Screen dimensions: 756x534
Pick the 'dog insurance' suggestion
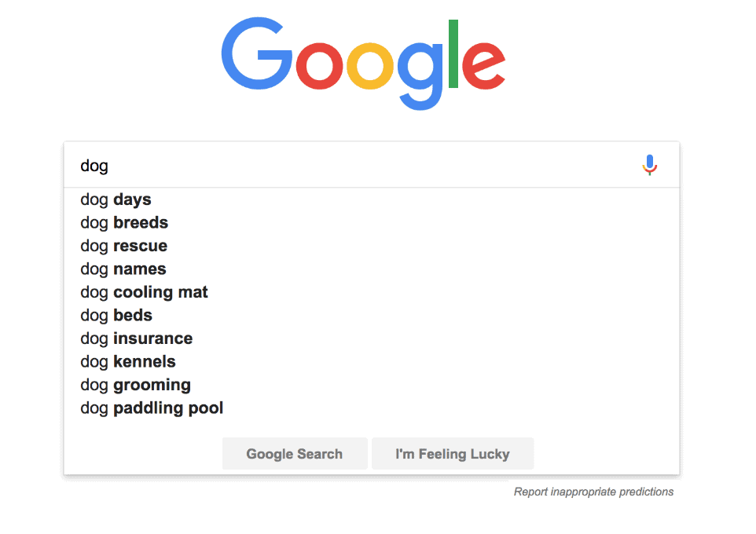click(136, 338)
